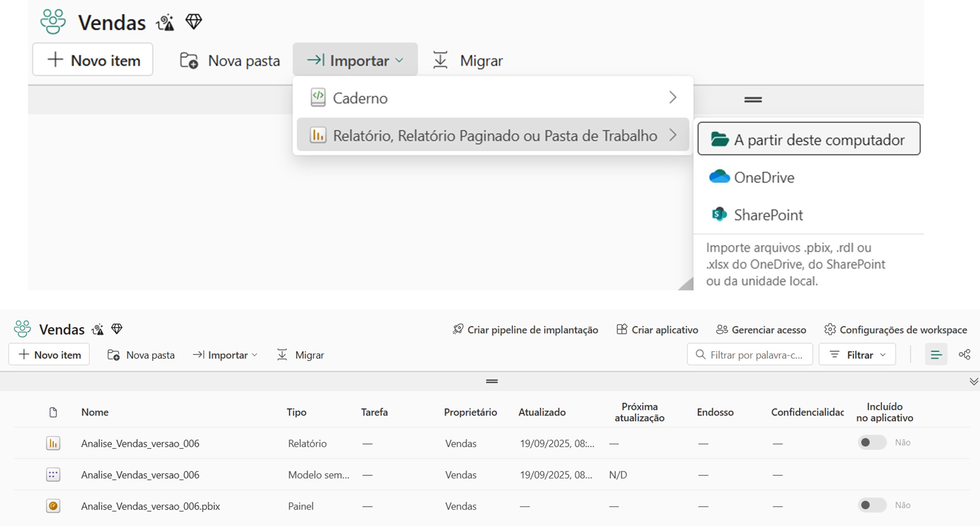The width and height of the screenshot is (980, 526).
Task: Click the dashboard icon for Analise_Vendas_versao_006.pbix
Action: [53, 506]
